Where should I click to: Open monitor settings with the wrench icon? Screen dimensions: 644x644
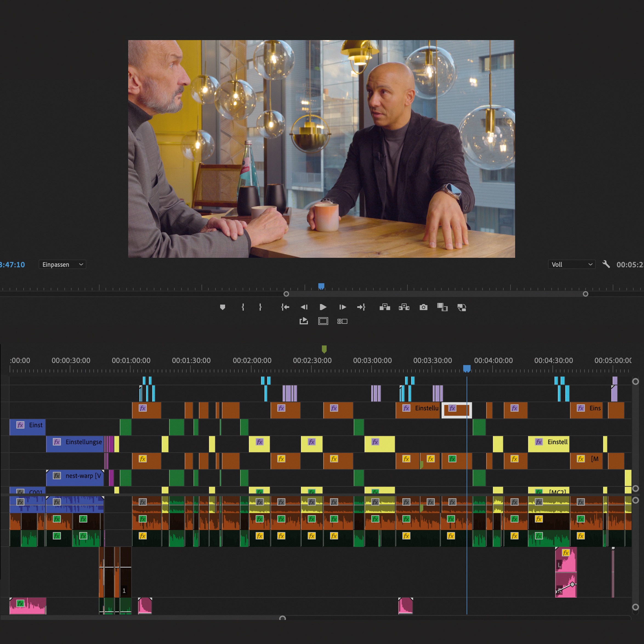tap(606, 264)
